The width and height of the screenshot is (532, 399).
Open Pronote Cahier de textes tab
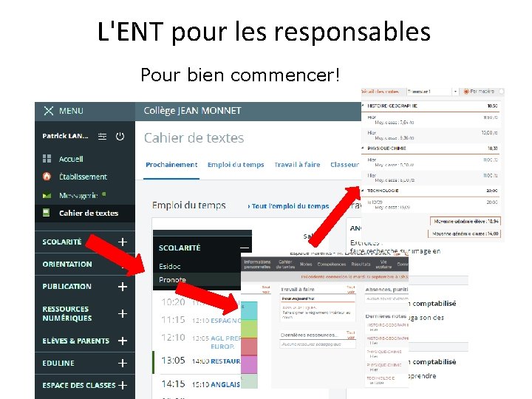(285, 265)
